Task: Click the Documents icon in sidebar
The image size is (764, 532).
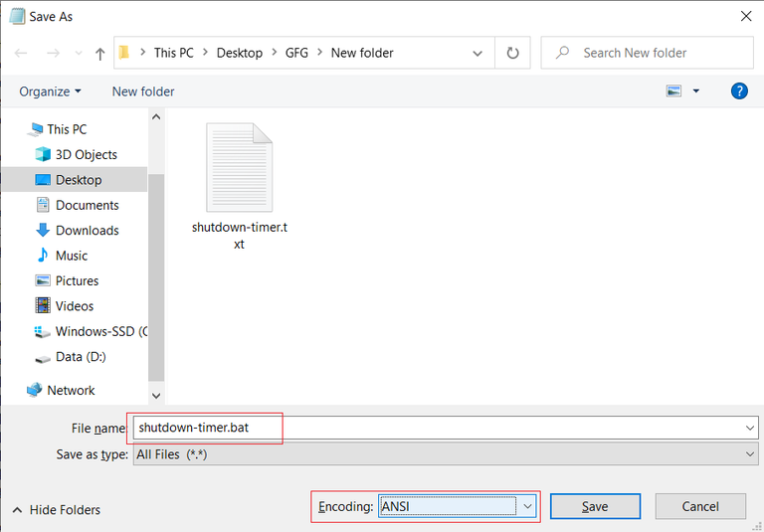Action: 43,205
